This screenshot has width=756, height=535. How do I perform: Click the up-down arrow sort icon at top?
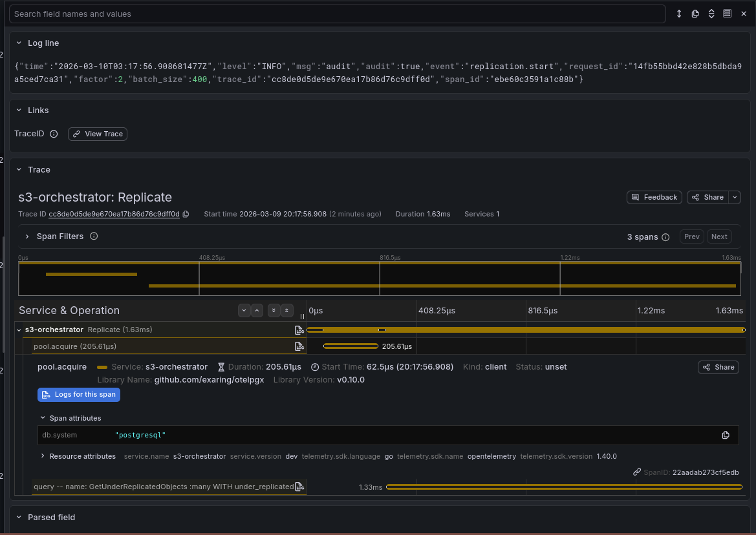click(x=679, y=14)
